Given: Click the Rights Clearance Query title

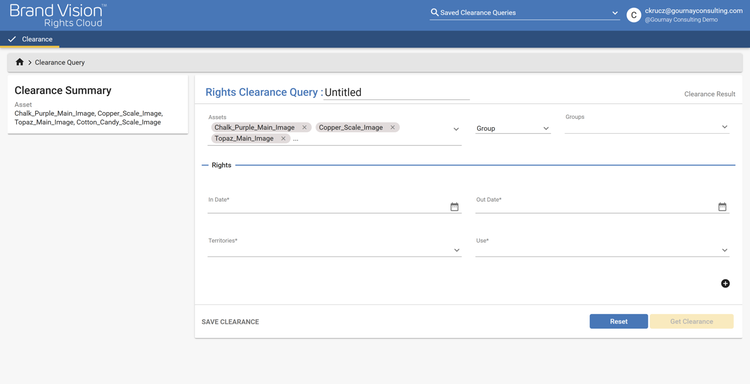Looking at the screenshot, I should pos(264,92).
